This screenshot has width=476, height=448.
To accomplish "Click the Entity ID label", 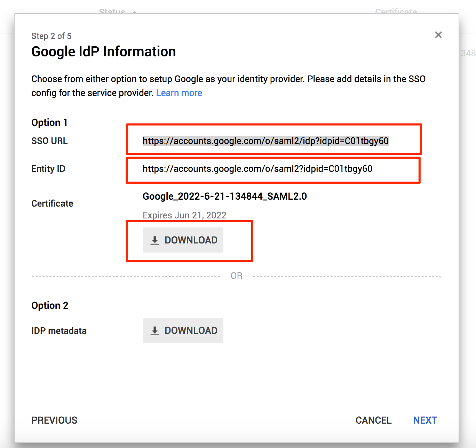I will click(48, 169).
